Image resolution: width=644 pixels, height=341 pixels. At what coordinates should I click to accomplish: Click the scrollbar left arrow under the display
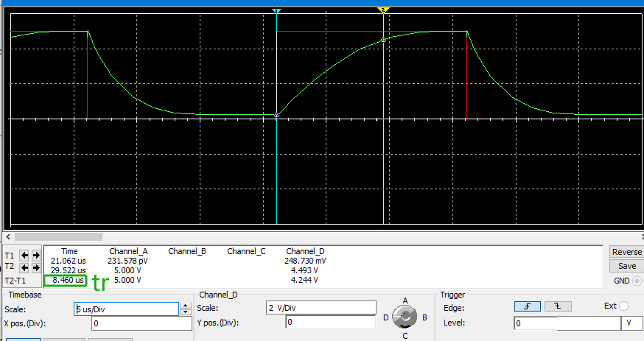pyautogui.click(x=8, y=236)
